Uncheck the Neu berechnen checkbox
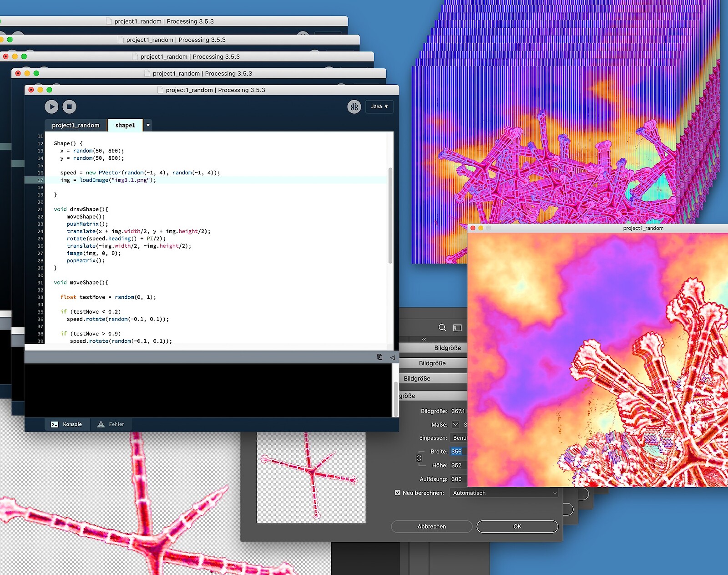This screenshot has height=575, width=728. 398,493
